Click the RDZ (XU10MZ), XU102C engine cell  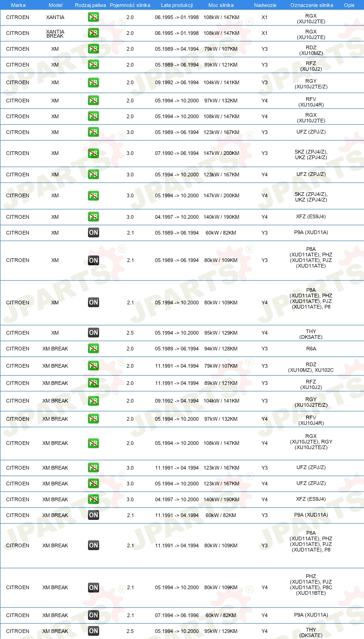click(311, 367)
